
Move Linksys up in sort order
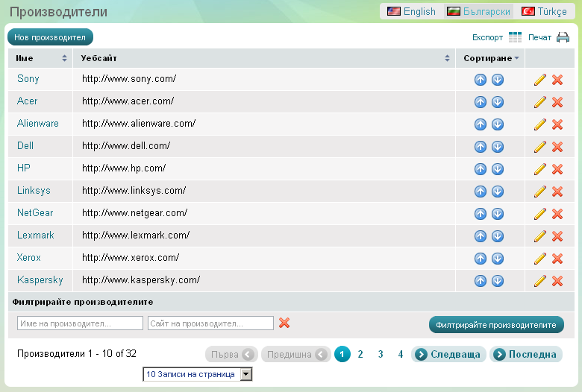pyautogui.click(x=481, y=192)
